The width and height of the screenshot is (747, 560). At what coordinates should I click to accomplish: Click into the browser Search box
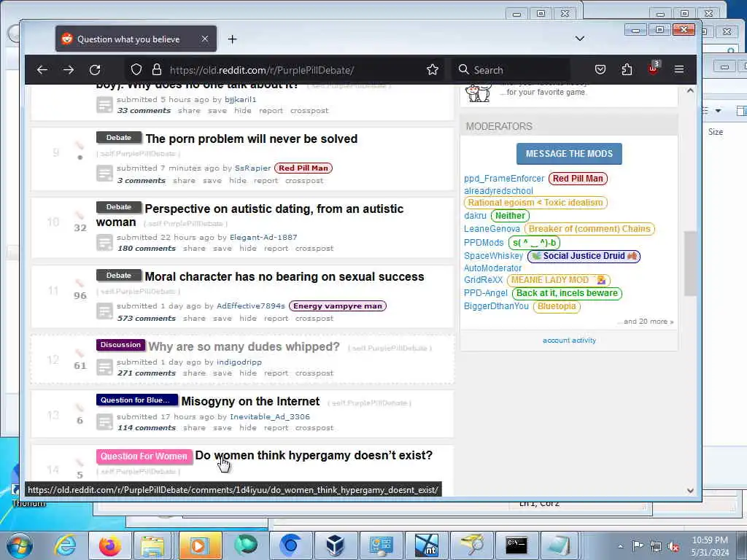[x=511, y=70]
